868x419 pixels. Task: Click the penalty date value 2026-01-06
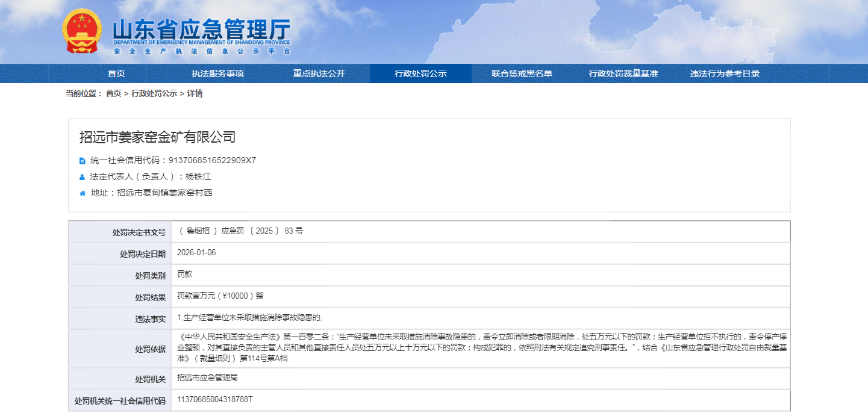(196, 253)
